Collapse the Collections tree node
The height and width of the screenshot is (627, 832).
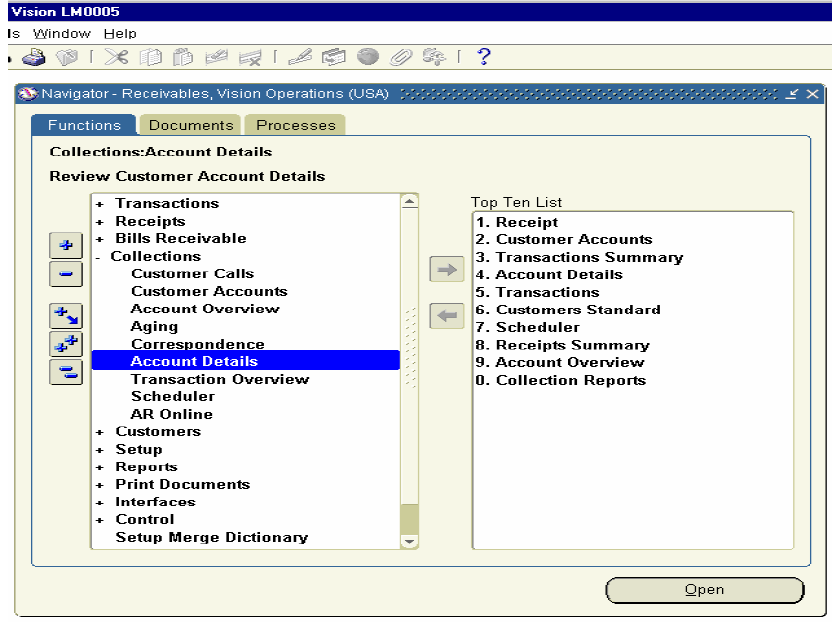click(98, 257)
